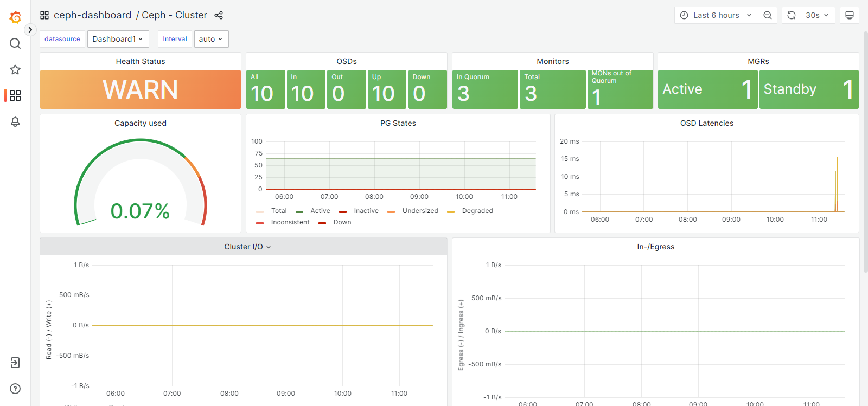Open the Dashboards grid icon in the sidebar

click(x=15, y=95)
